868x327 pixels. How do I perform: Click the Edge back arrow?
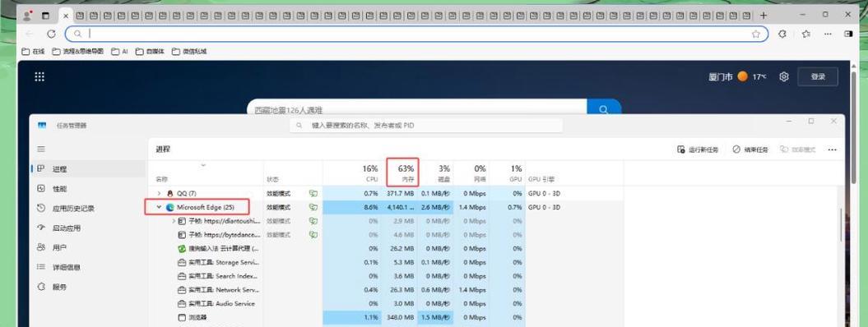[x=29, y=34]
